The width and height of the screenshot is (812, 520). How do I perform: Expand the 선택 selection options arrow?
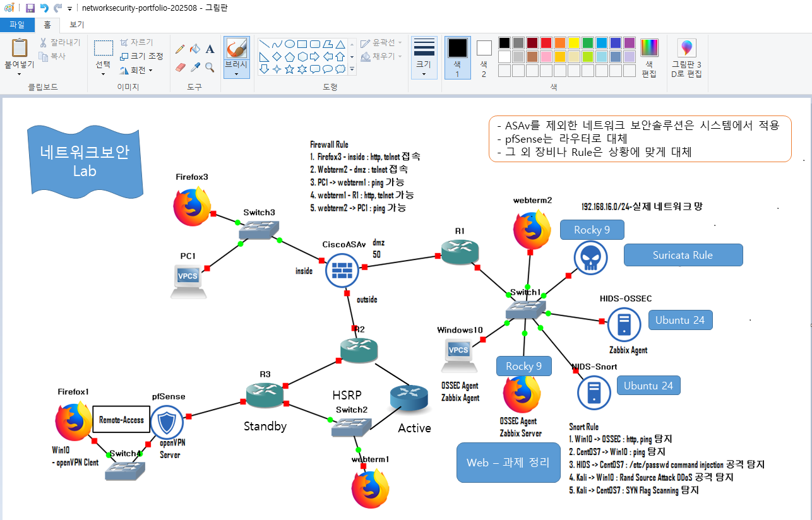[x=103, y=73]
